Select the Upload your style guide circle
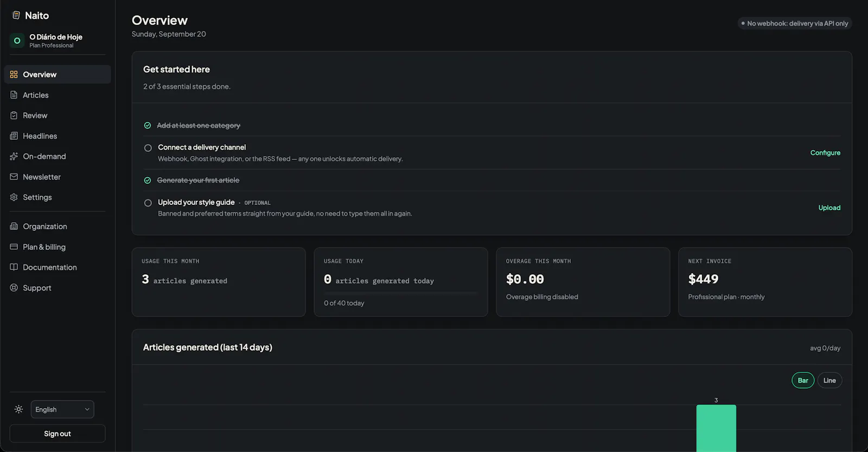868x452 pixels. [148, 203]
